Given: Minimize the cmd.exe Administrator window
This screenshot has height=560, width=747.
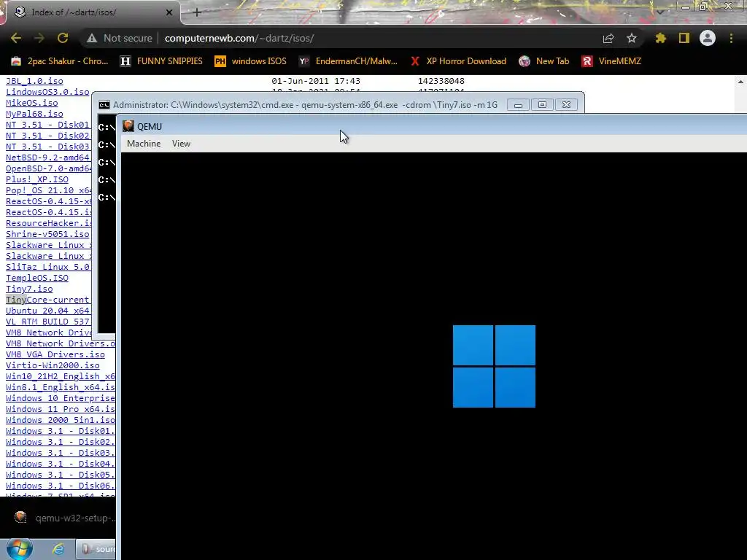Looking at the screenshot, I should [x=518, y=105].
